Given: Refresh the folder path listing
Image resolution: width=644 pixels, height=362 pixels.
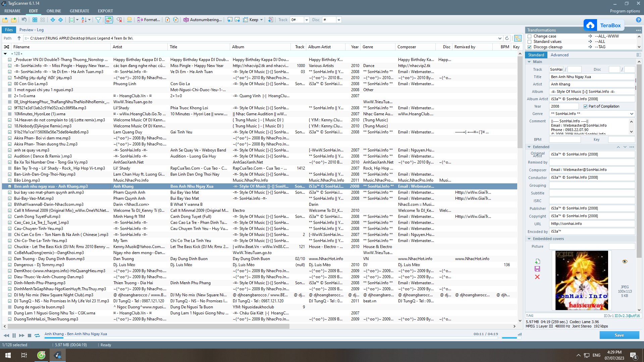Looking at the screenshot, I should (x=507, y=38).
